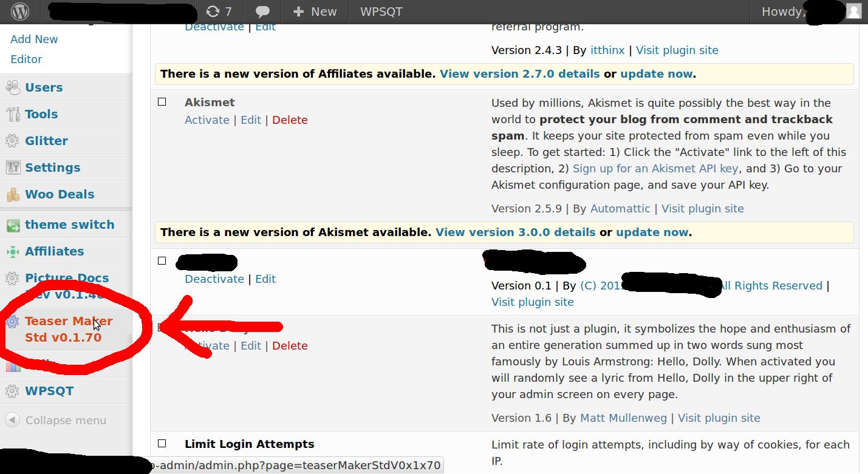Click the Picture Docs gear icon
The image size is (868, 474).
(13, 278)
